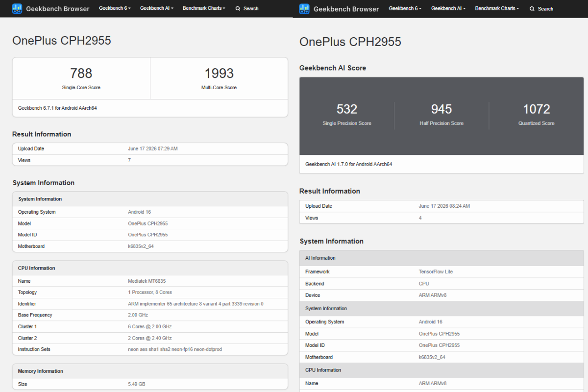Click Android 16 value on right page

coord(431,322)
